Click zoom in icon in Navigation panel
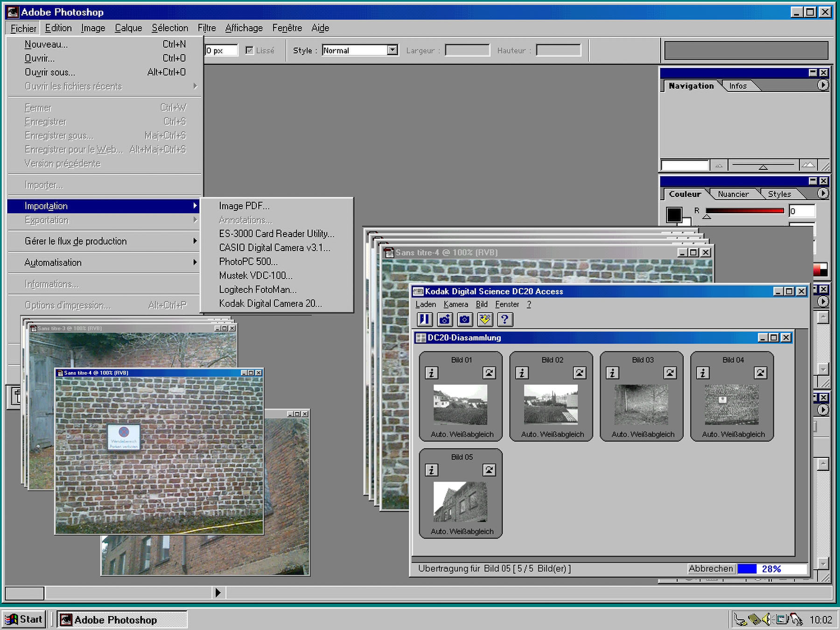This screenshot has height=630, width=840. (808, 165)
